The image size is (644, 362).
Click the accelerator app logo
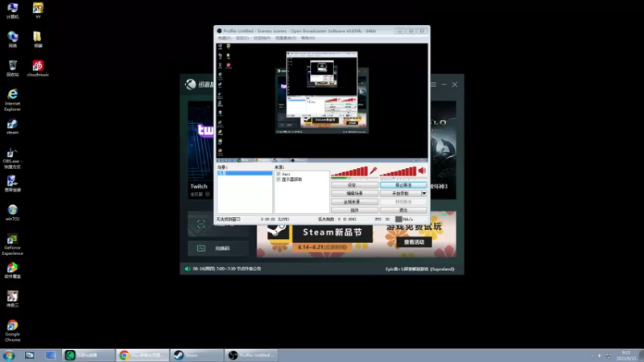190,84
